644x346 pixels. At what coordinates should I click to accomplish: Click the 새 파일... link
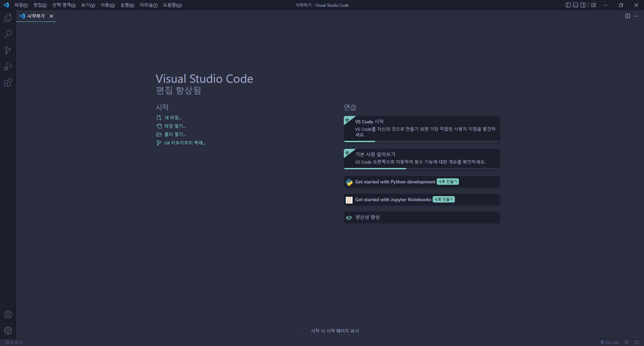(173, 118)
